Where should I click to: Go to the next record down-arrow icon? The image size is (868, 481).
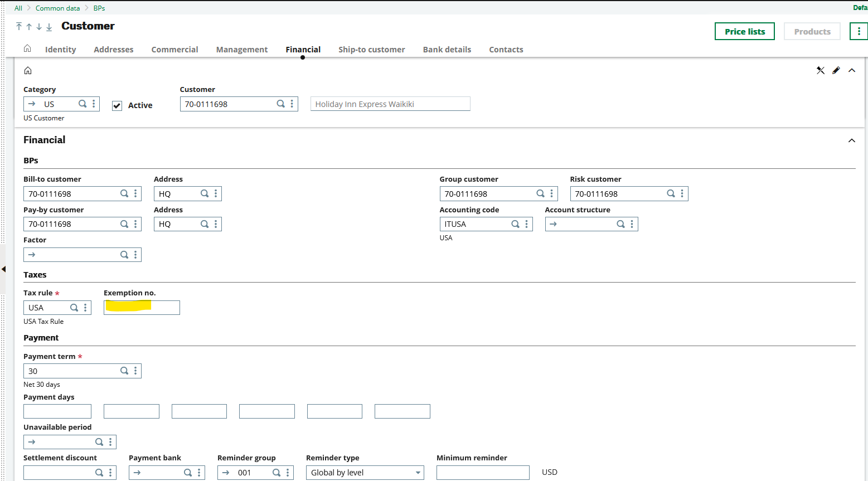(38, 26)
